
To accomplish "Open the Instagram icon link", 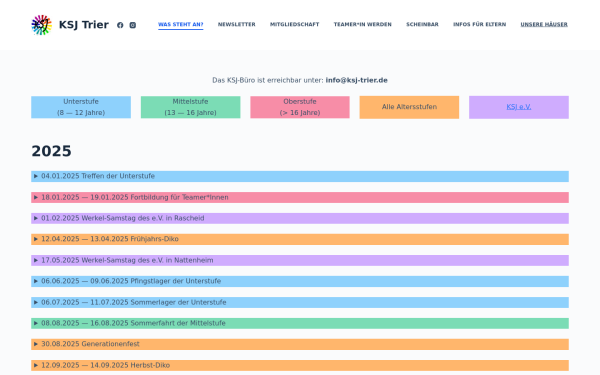I will pyautogui.click(x=133, y=25).
